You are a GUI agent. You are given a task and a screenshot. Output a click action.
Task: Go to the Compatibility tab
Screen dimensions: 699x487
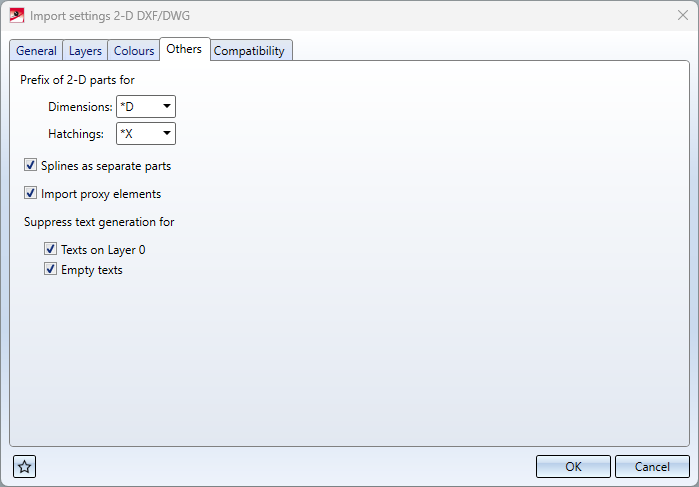tap(249, 51)
